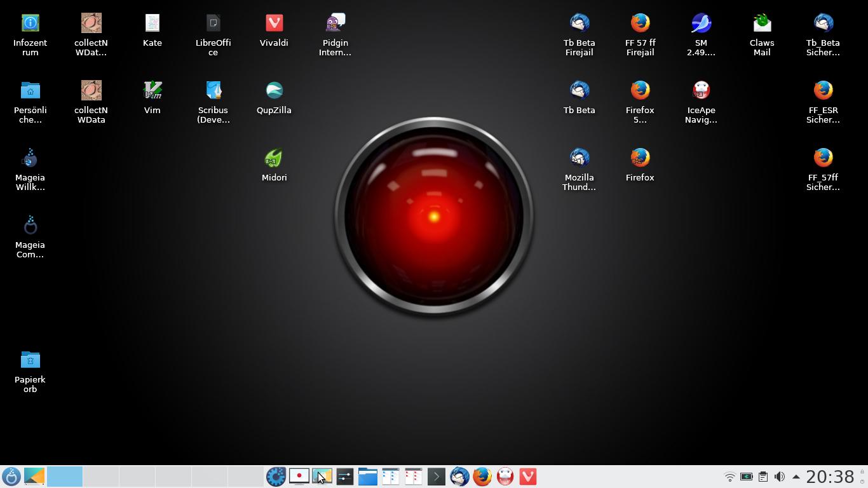Launch the Kate text editor icon
Image resolution: width=868 pixels, height=488 pixels.
pyautogui.click(x=153, y=30)
